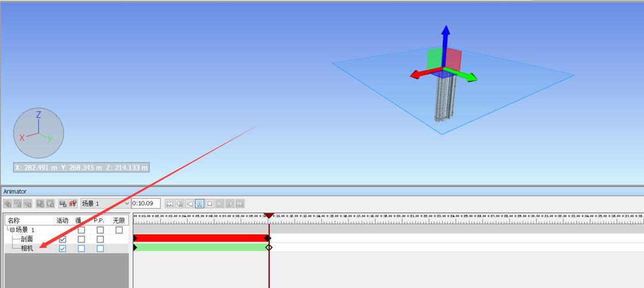Click the capture keyframe icon
Image resolution: width=644 pixels, height=288 pixels.
click(63, 203)
